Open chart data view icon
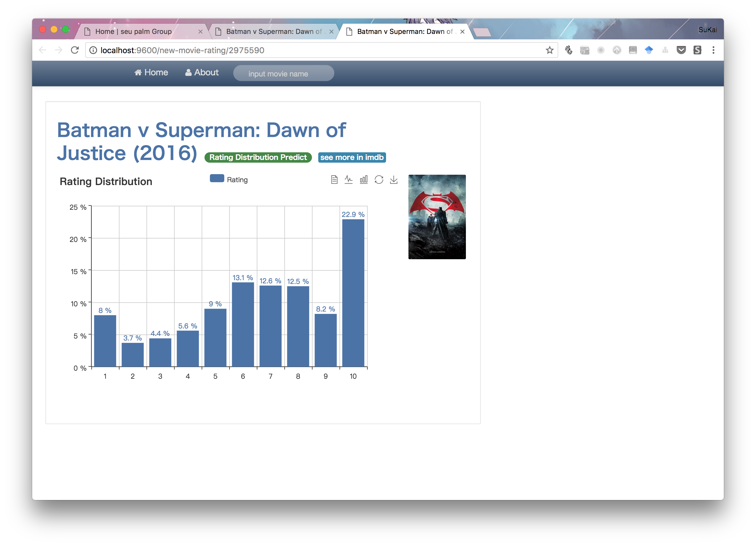 point(334,180)
